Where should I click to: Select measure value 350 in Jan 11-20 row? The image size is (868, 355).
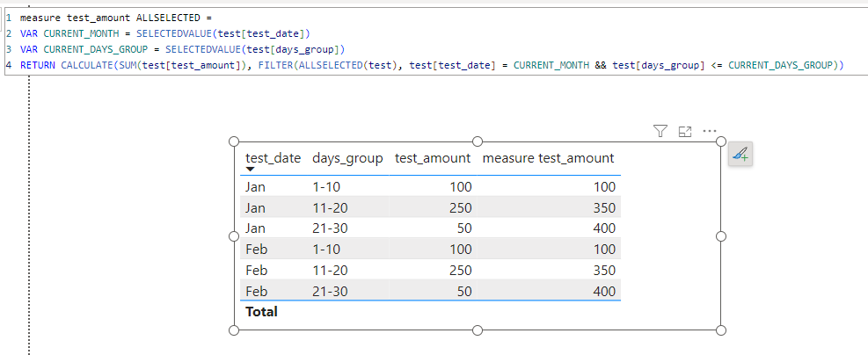(x=604, y=208)
